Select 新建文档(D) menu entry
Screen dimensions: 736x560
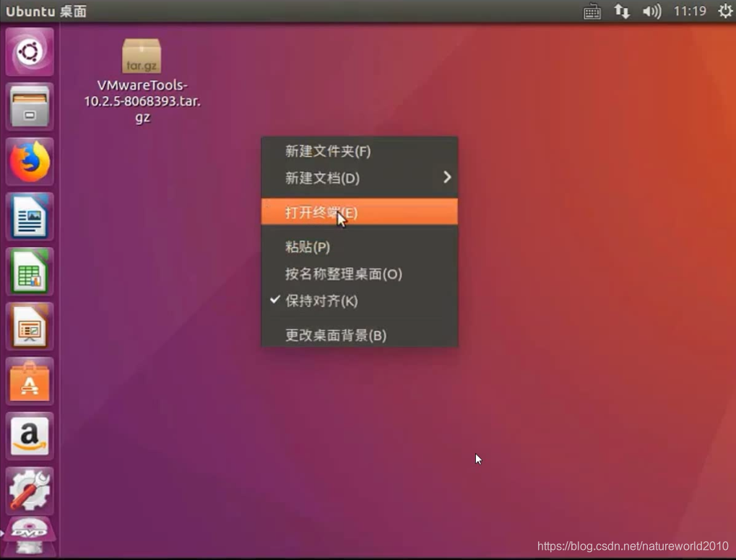[x=360, y=178]
